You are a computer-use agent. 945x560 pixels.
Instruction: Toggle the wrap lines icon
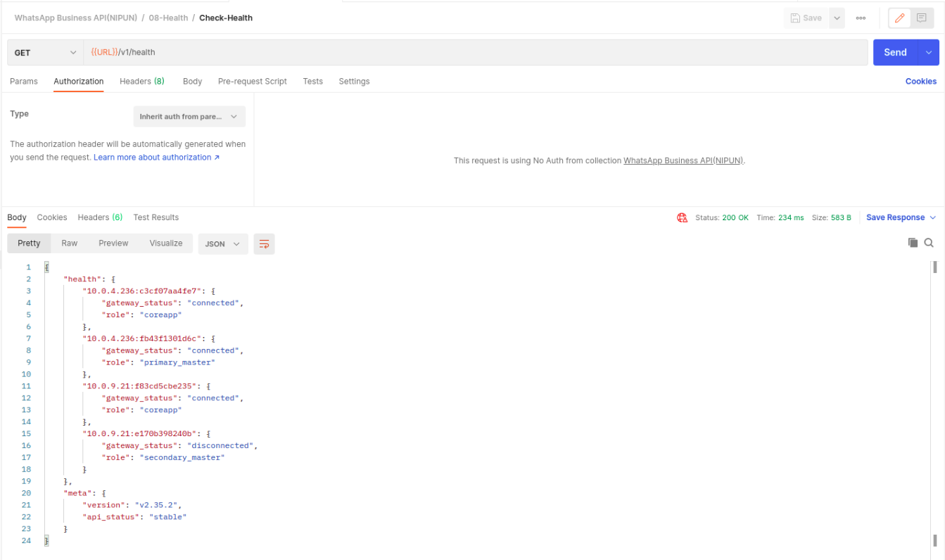264,244
